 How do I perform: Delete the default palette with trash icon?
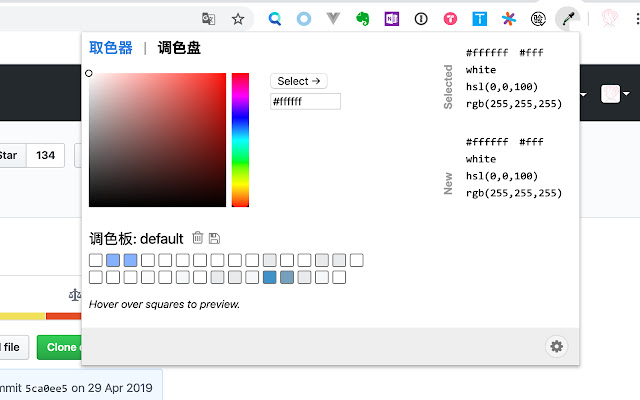tap(198, 238)
